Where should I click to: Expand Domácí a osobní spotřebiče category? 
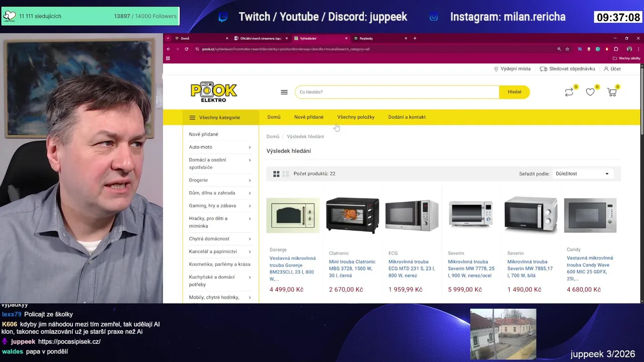pos(250,160)
